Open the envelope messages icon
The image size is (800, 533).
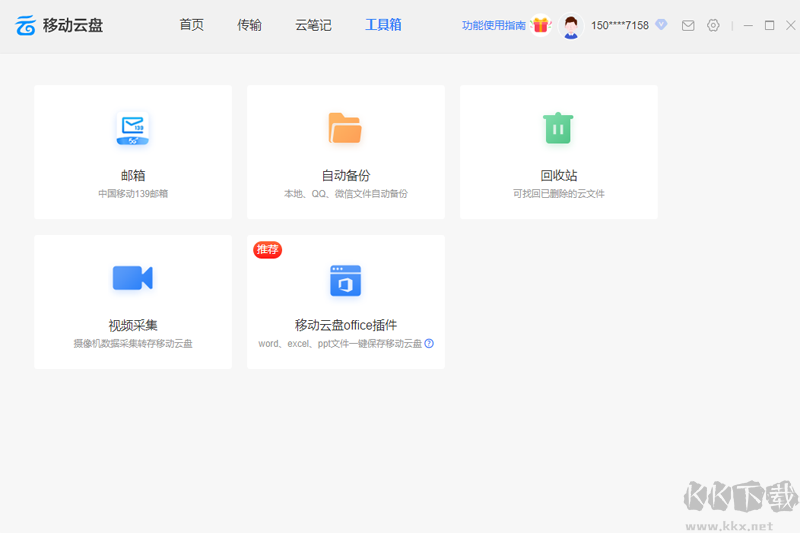tap(688, 25)
